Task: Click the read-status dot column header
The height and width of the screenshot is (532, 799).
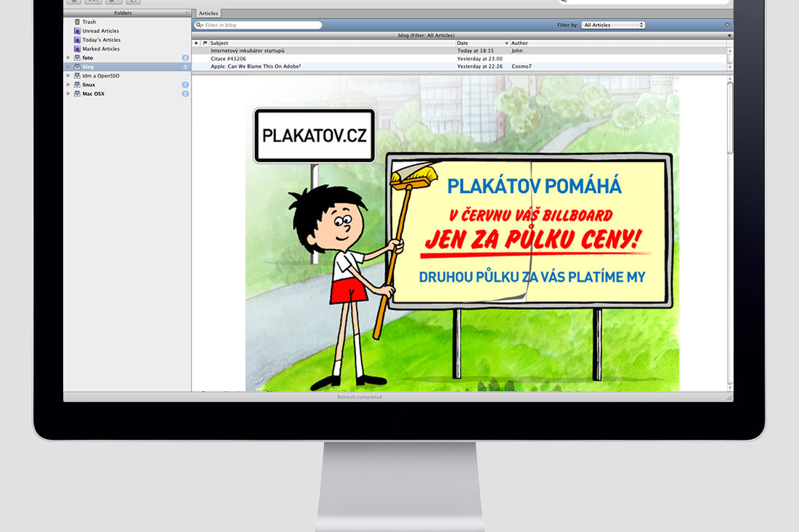Action: point(196,44)
